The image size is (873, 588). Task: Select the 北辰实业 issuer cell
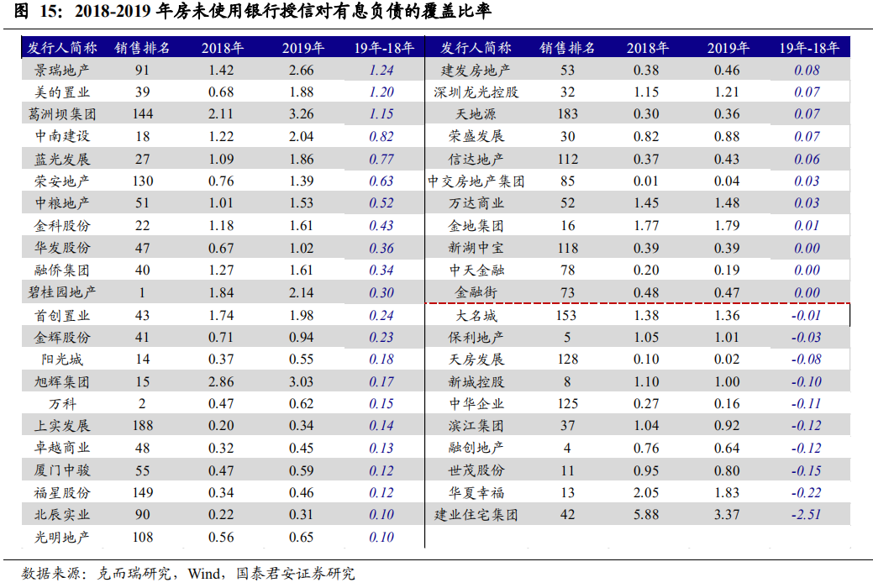(x=62, y=515)
